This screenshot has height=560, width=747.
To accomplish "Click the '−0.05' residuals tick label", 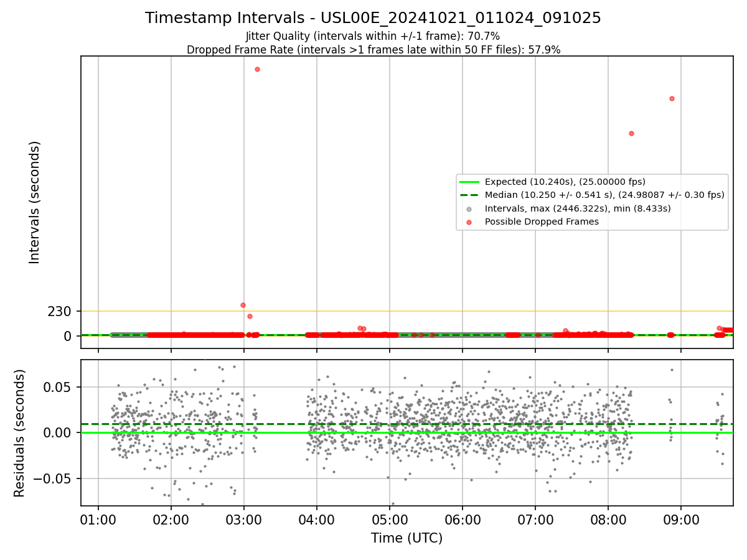I will pos(53,479).
